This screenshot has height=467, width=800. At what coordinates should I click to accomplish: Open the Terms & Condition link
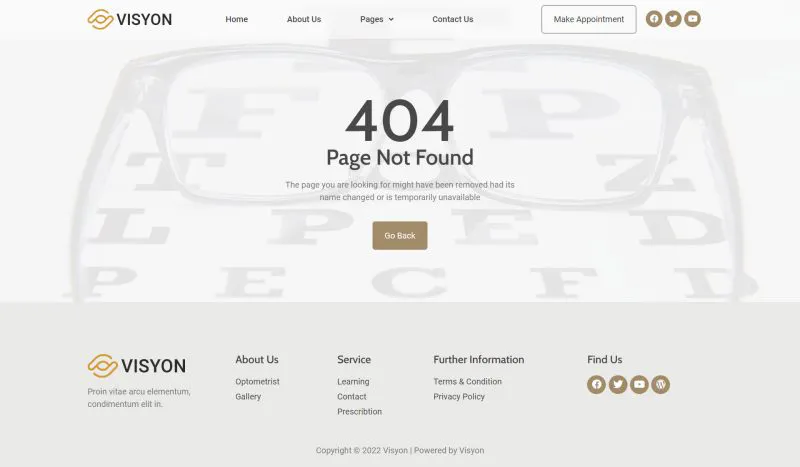click(x=467, y=381)
